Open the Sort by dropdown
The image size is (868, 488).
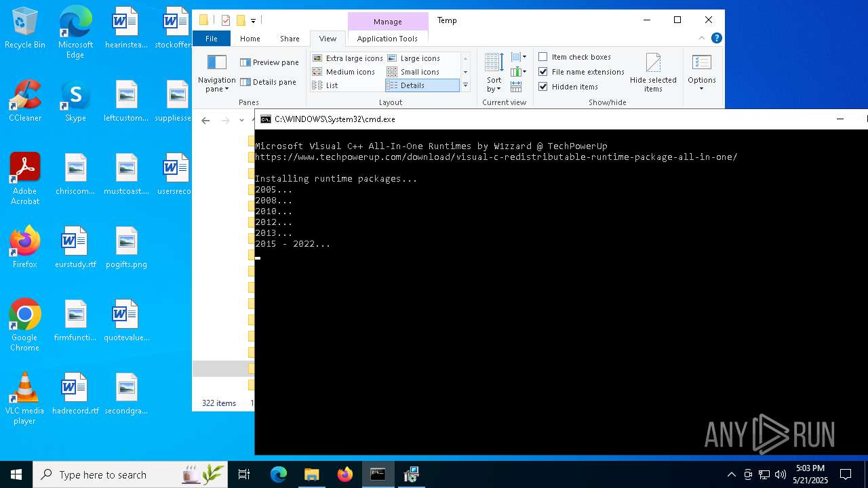click(494, 73)
